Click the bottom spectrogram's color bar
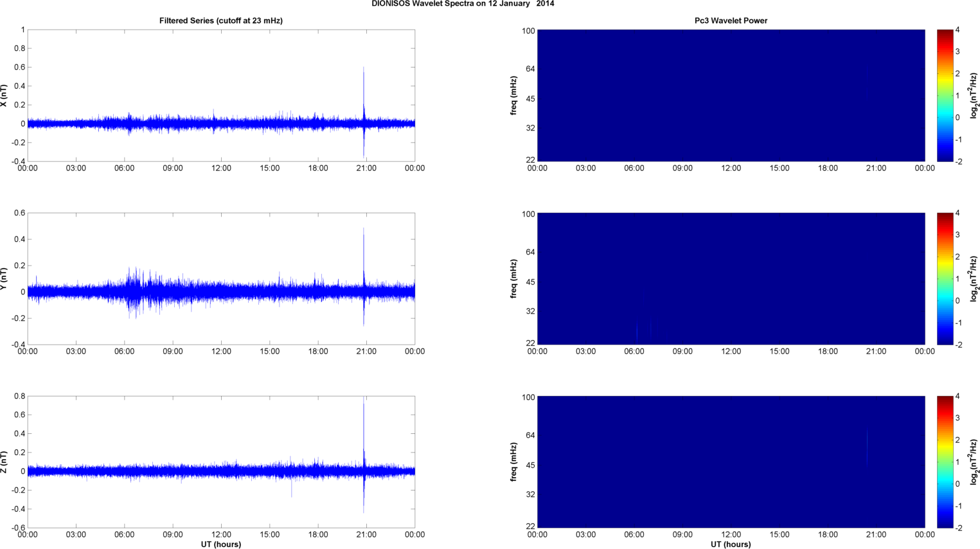 pyautogui.click(x=945, y=462)
